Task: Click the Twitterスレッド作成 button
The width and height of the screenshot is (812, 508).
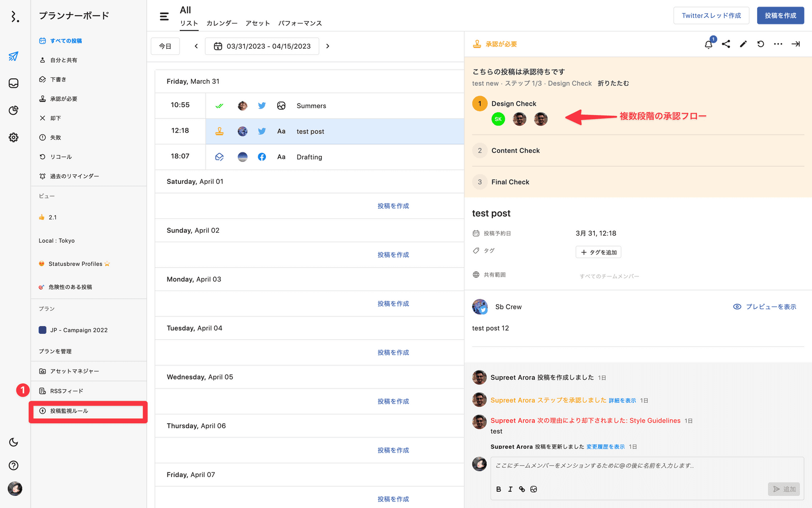Action: 711,16
